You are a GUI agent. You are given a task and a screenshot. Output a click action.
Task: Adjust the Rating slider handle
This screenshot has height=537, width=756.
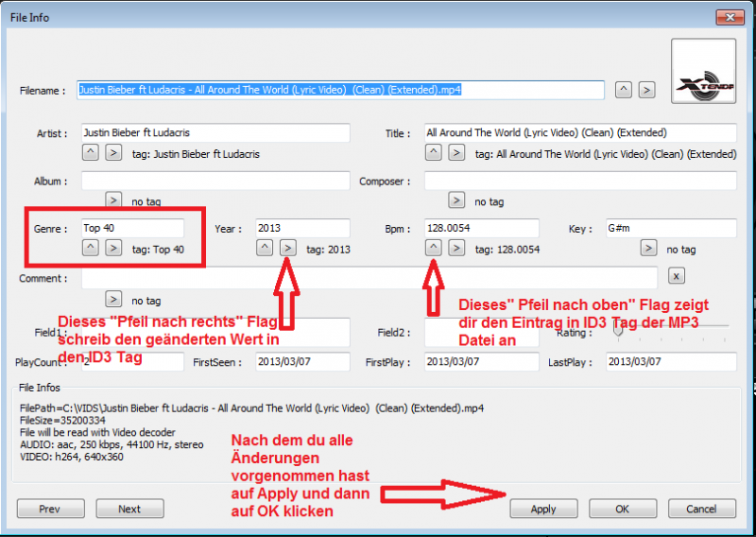[x=618, y=329]
